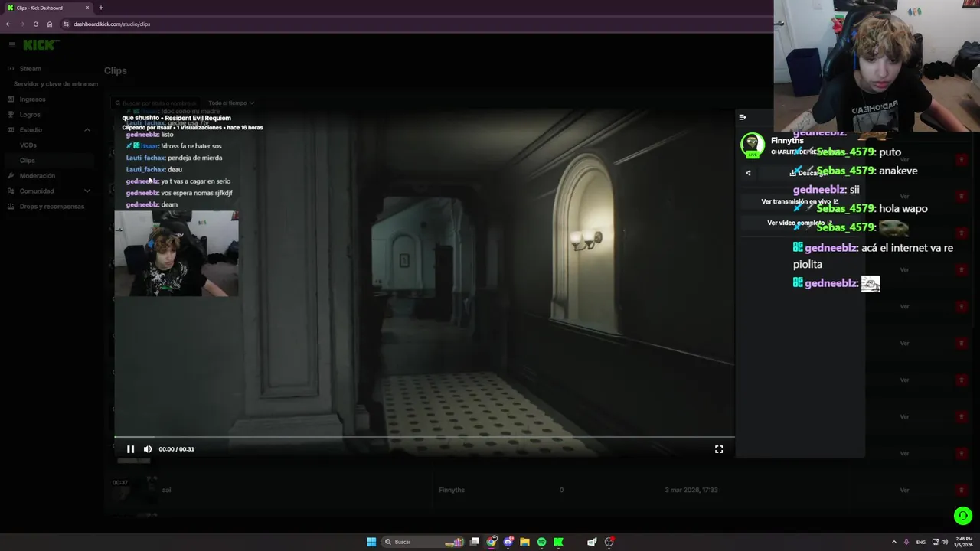Image resolution: width=980 pixels, height=551 pixels.
Task: Go forward in the browser
Action: tap(22, 24)
